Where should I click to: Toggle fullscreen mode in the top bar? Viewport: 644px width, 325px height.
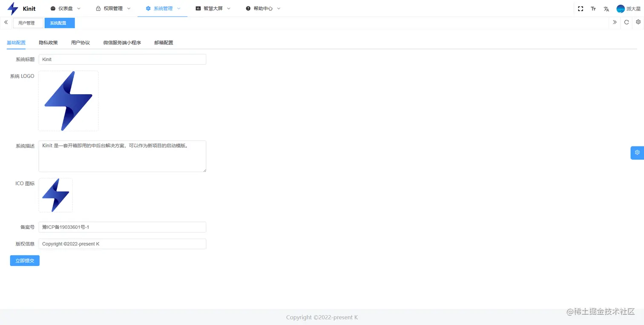(581, 8)
